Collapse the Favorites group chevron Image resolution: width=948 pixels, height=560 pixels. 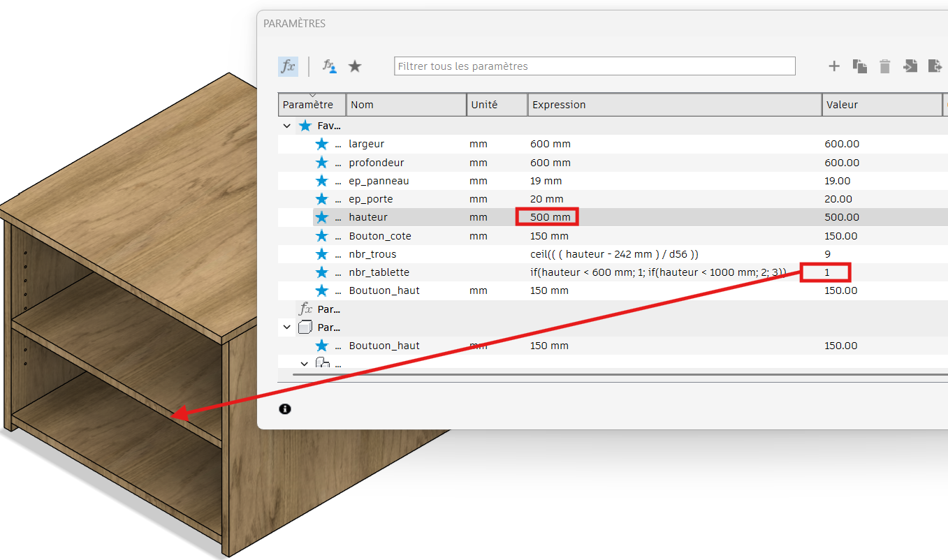pos(286,126)
